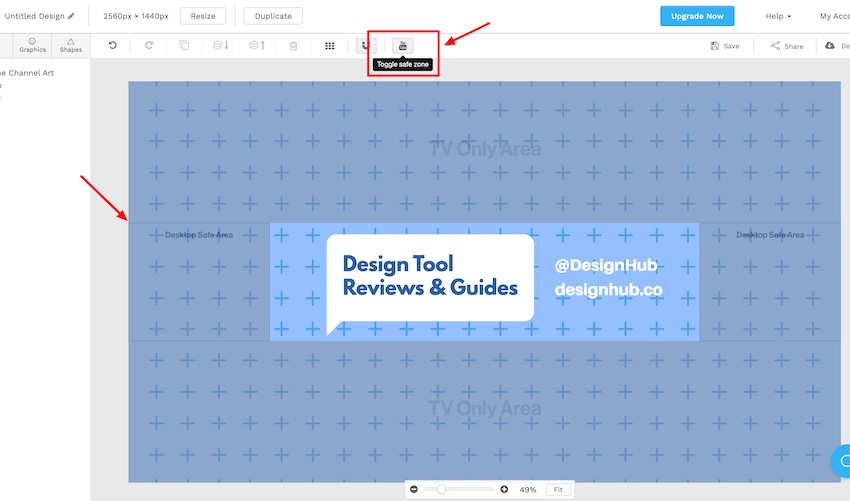Click the redo arrow icon
This screenshot has width=850, height=501.
click(149, 46)
